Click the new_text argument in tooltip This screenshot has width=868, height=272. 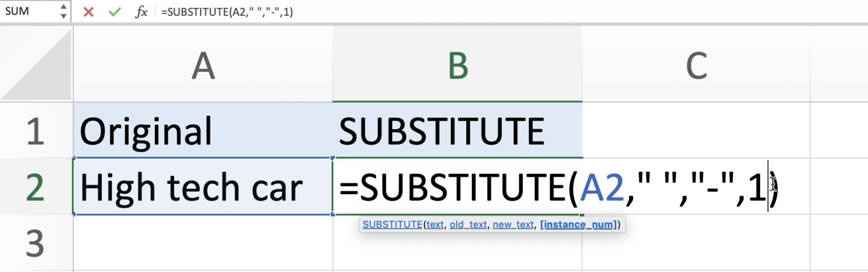513,225
